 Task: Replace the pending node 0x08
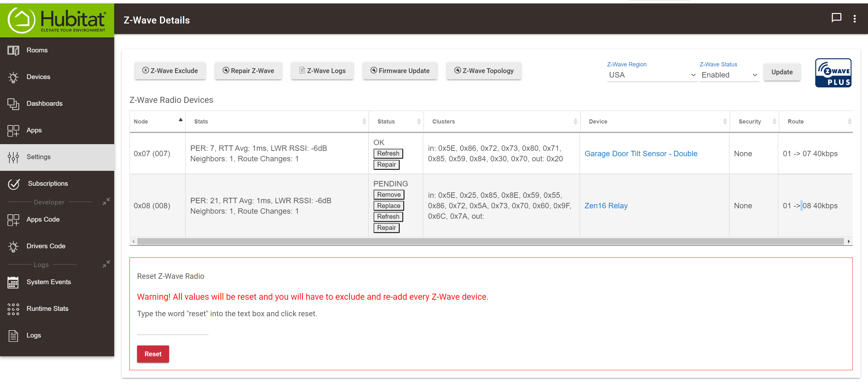(389, 206)
